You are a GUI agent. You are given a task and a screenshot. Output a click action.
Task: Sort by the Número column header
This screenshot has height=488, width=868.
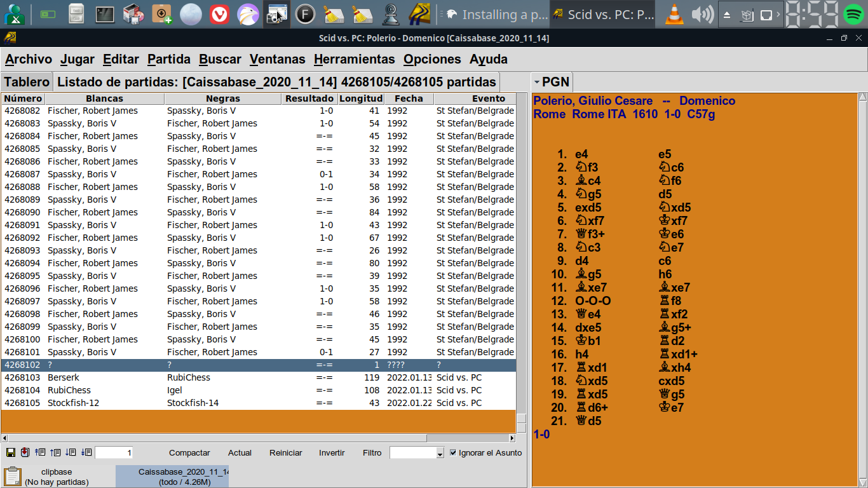tap(23, 98)
